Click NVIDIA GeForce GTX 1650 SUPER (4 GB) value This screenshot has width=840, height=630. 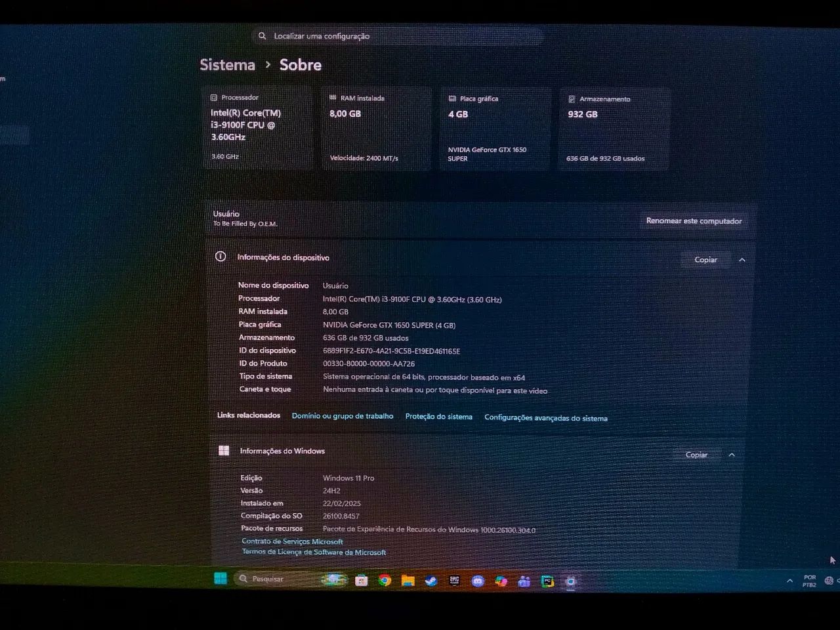[389, 325]
